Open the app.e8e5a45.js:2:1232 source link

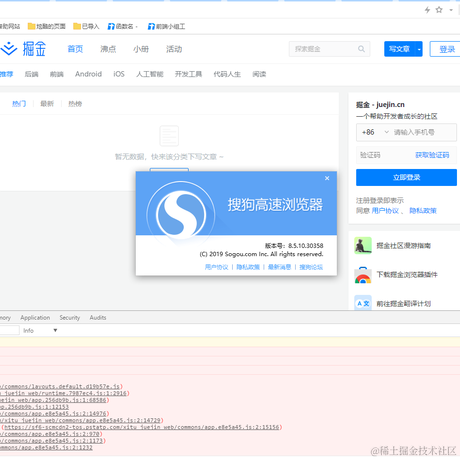tap(46, 447)
